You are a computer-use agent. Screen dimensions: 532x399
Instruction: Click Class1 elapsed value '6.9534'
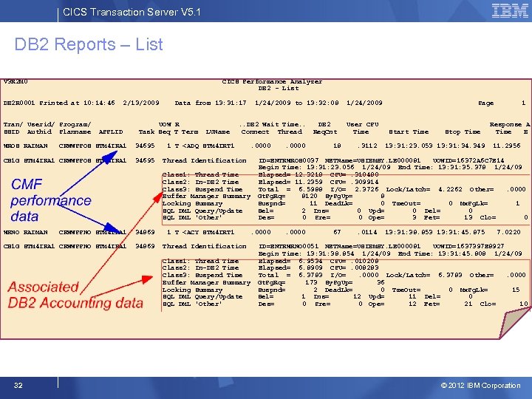click(311, 261)
